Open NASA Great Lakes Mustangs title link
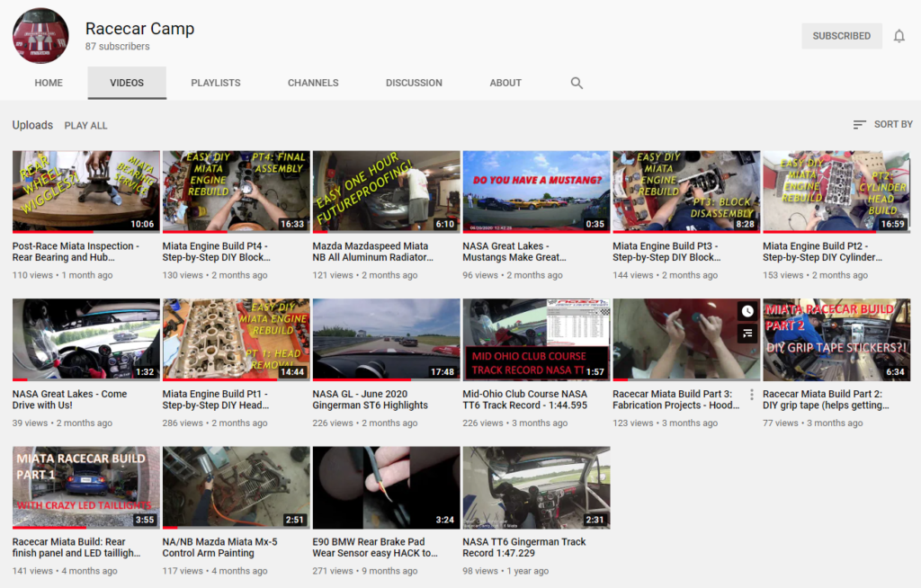 pyautogui.click(x=514, y=252)
